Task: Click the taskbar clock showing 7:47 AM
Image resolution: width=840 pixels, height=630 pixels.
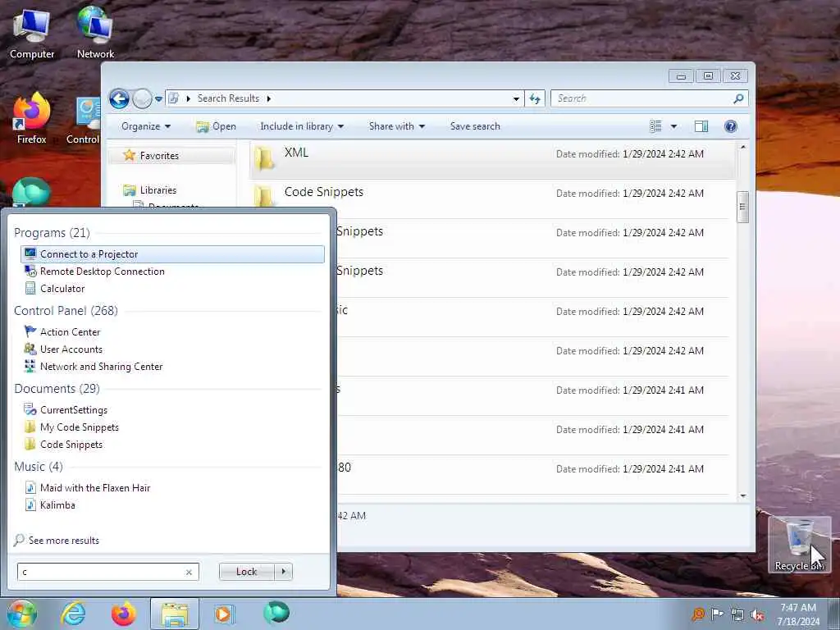Action: click(798, 614)
